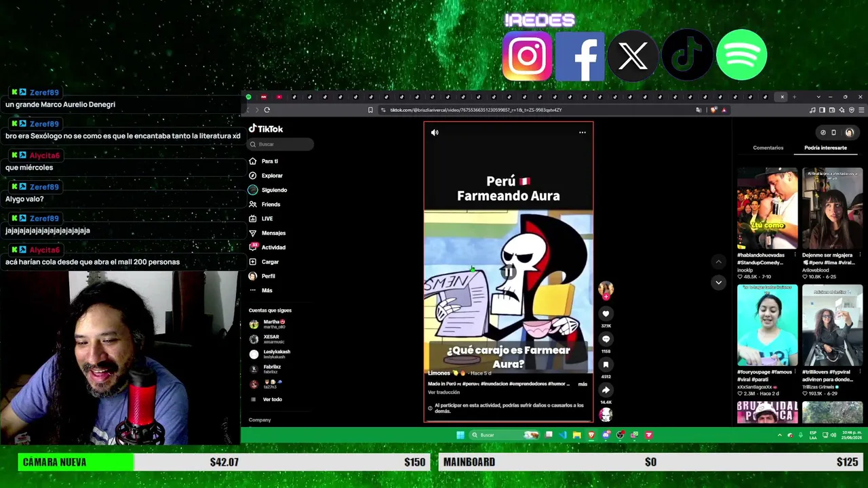Switch to the Comentarios tab
868x488 pixels.
(x=768, y=148)
